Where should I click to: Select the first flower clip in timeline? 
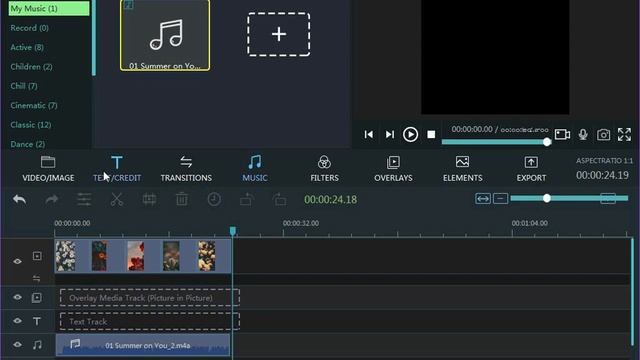(65, 256)
